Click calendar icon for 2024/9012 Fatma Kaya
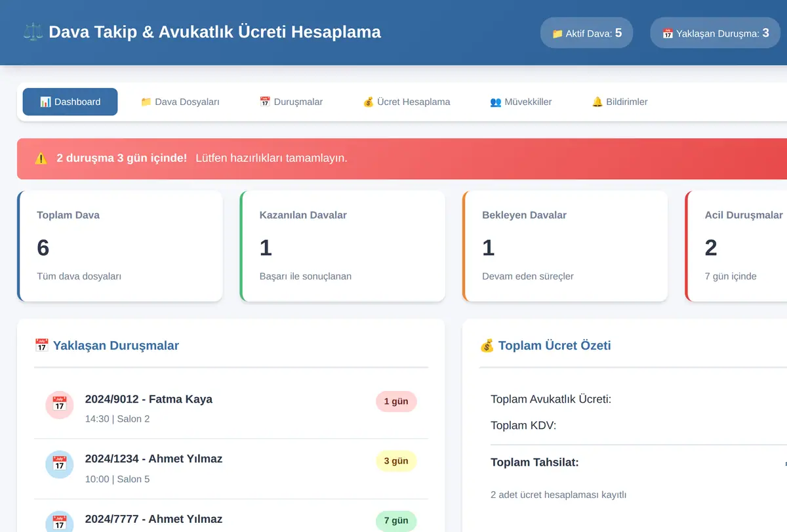This screenshot has width=787, height=532. (60, 405)
